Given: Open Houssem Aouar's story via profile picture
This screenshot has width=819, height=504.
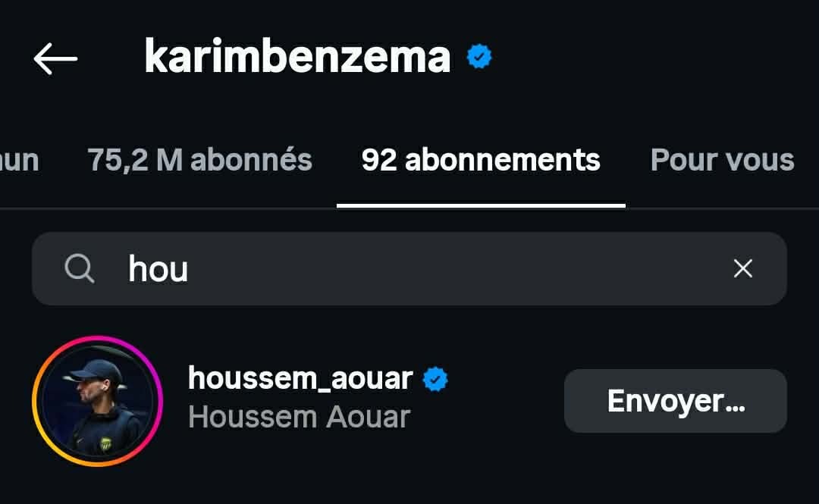Looking at the screenshot, I should tap(97, 400).
